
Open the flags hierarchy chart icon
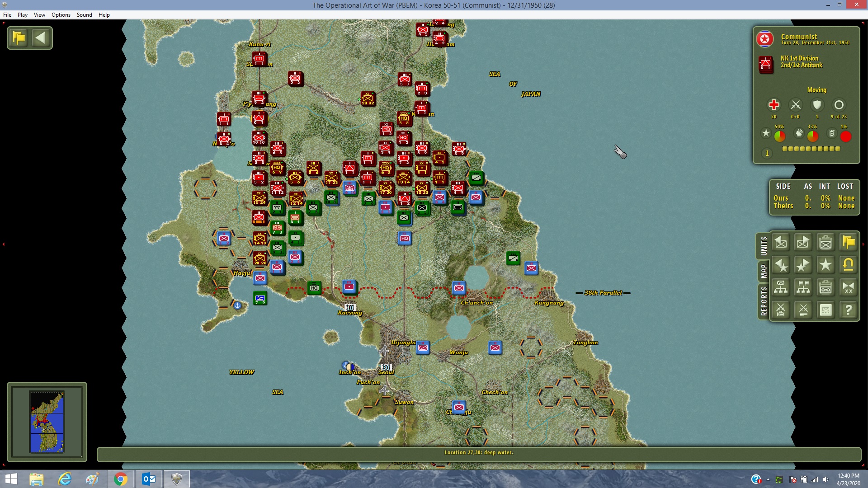[803, 288]
